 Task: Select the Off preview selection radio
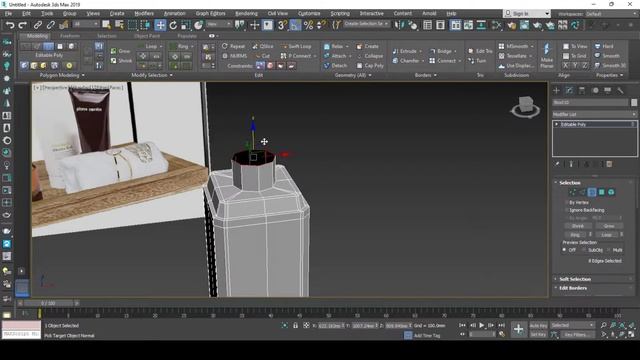(564, 250)
